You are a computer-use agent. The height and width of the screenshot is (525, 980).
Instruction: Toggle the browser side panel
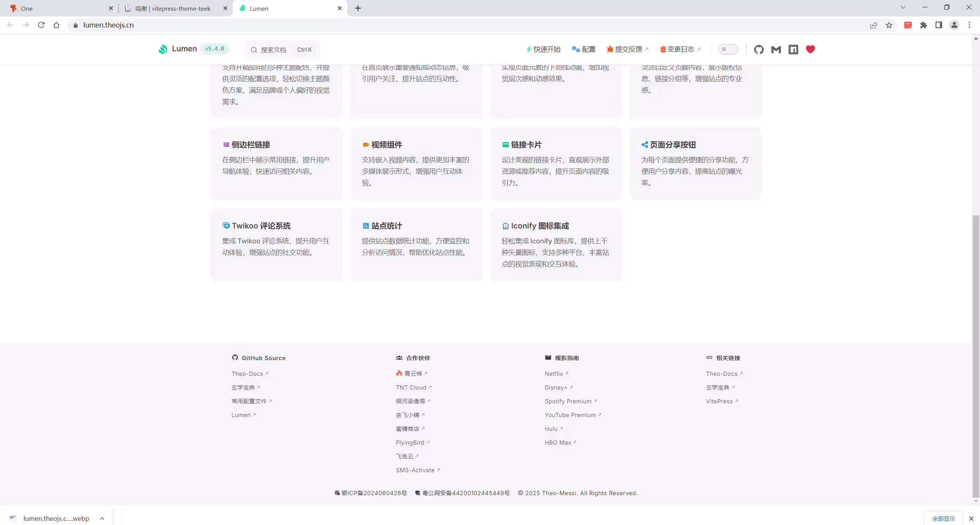coord(939,25)
